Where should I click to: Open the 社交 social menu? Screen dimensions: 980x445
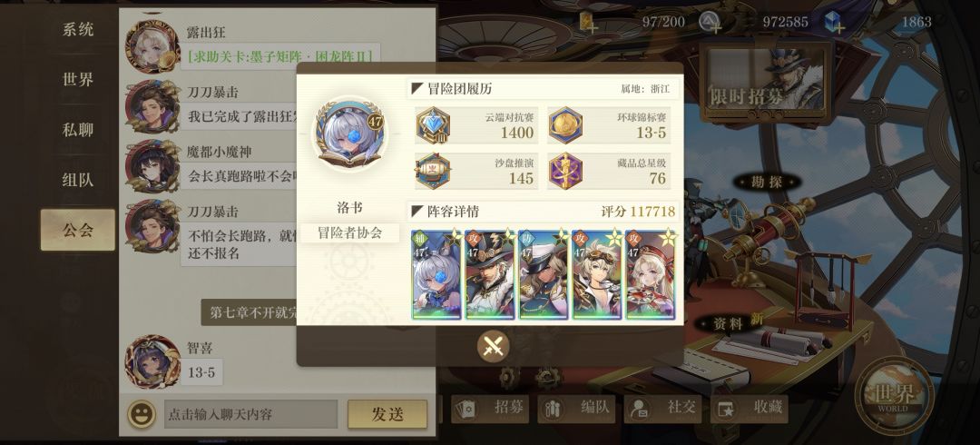click(661, 408)
